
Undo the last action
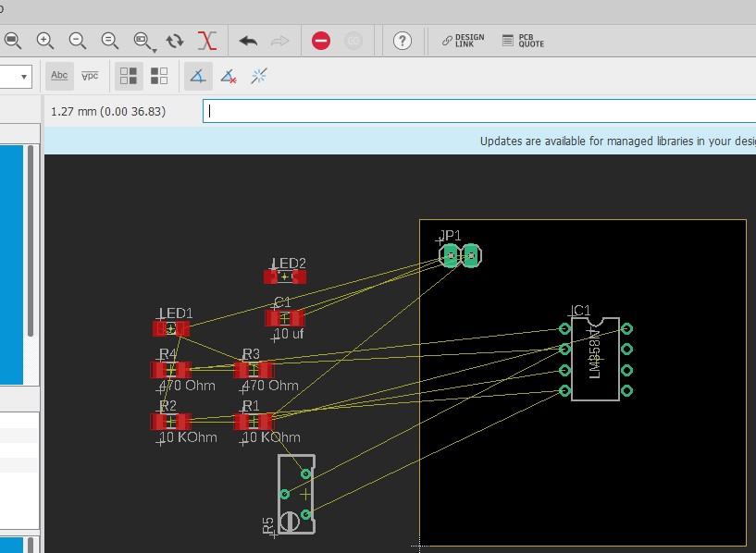pyautogui.click(x=248, y=41)
